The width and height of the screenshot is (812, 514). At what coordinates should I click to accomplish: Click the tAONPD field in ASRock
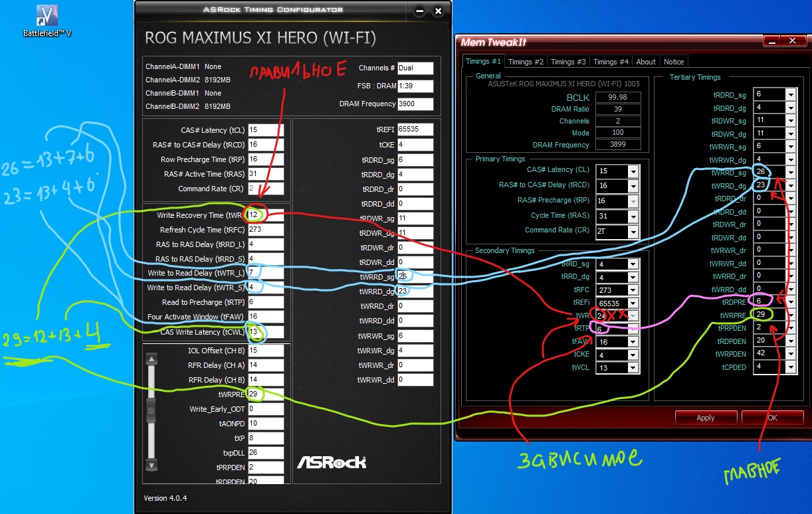[265, 423]
